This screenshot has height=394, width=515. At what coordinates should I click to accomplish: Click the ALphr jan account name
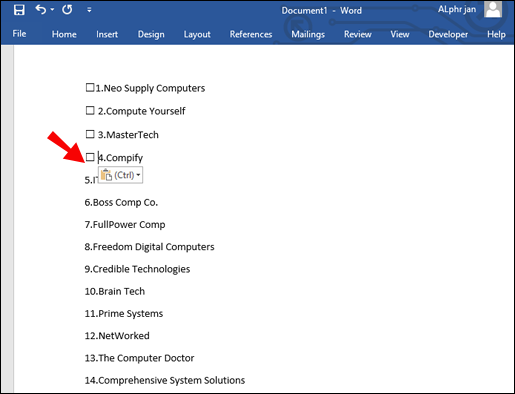coord(457,9)
